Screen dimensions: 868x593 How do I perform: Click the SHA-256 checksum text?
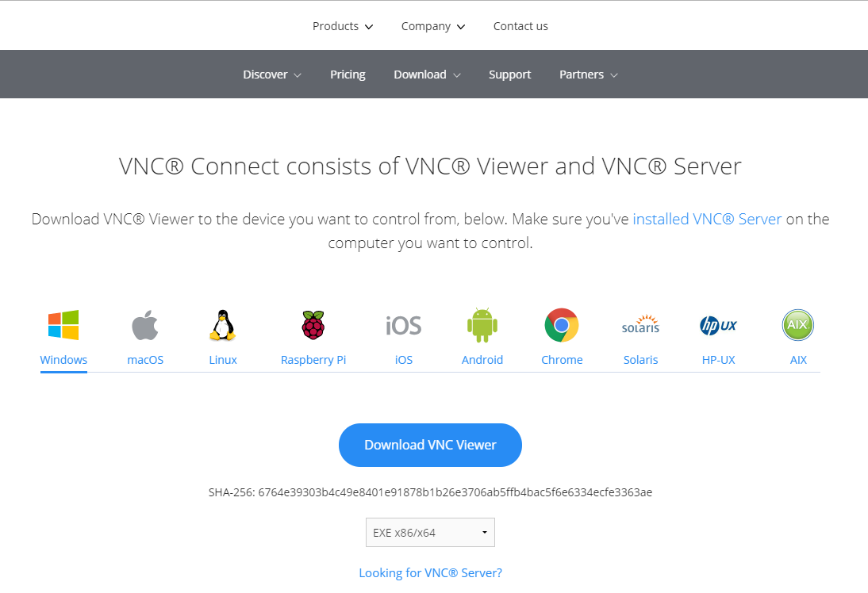(430, 492)
